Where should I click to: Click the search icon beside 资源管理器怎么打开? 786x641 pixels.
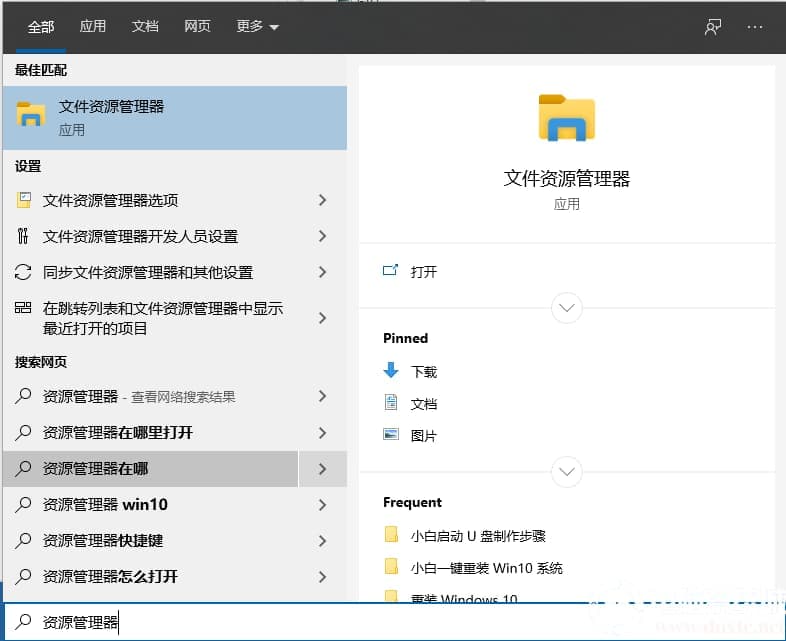coord(23,576)
